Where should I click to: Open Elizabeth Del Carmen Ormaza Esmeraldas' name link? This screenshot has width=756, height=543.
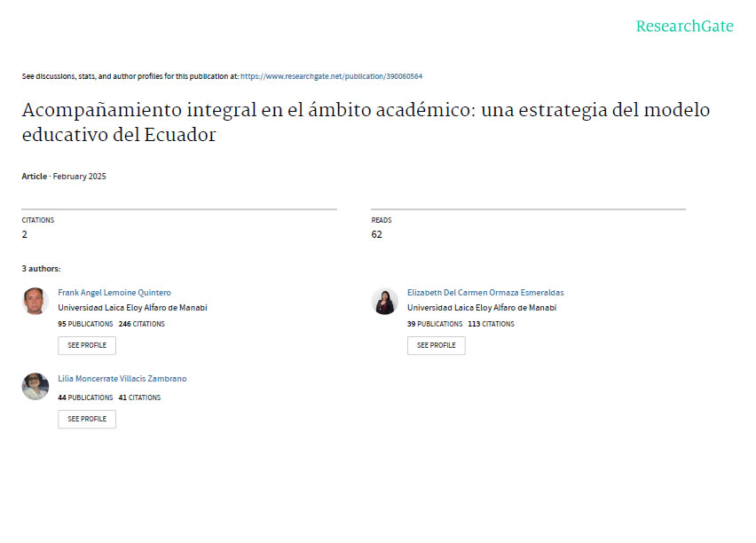[x=485, y=292]
